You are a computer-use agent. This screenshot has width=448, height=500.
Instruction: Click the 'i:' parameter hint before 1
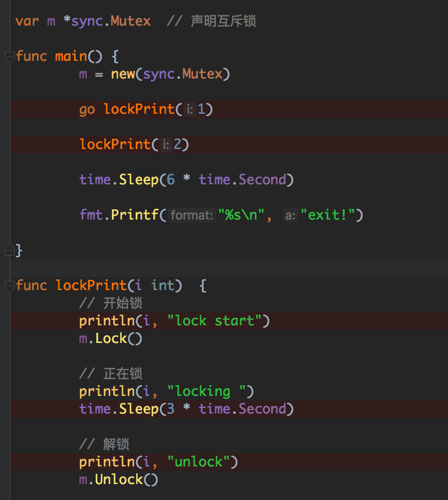point(190,110)
